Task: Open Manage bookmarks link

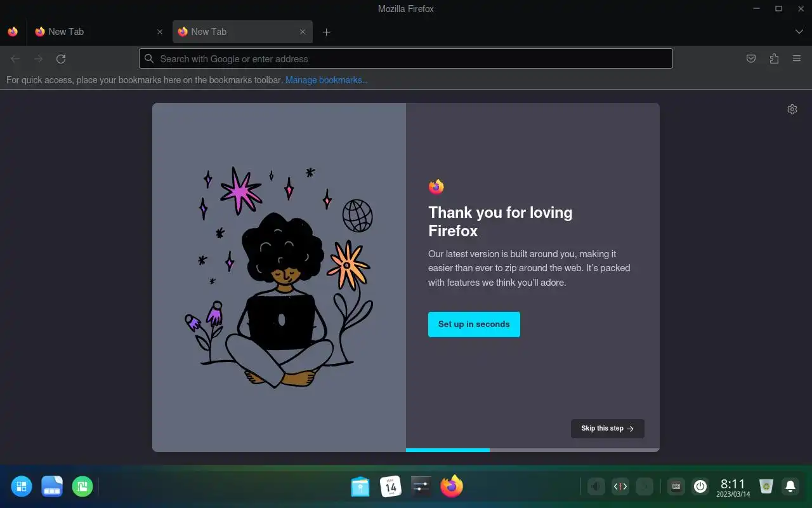Action: pos(326,80)
